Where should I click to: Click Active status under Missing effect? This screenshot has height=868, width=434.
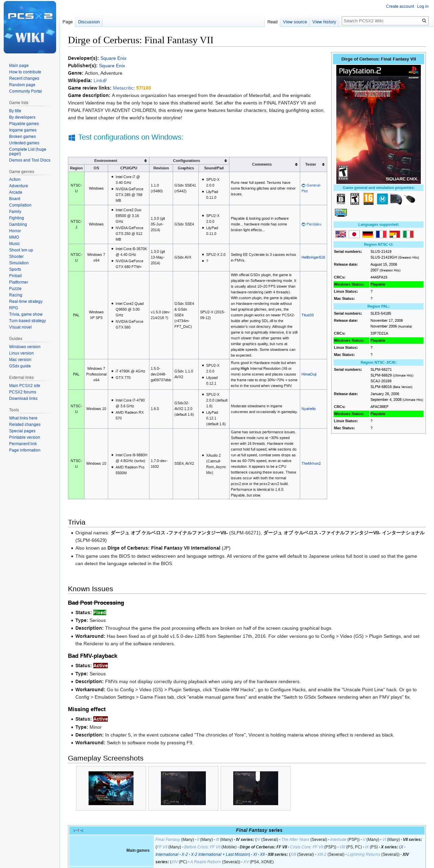click(100, 719)
